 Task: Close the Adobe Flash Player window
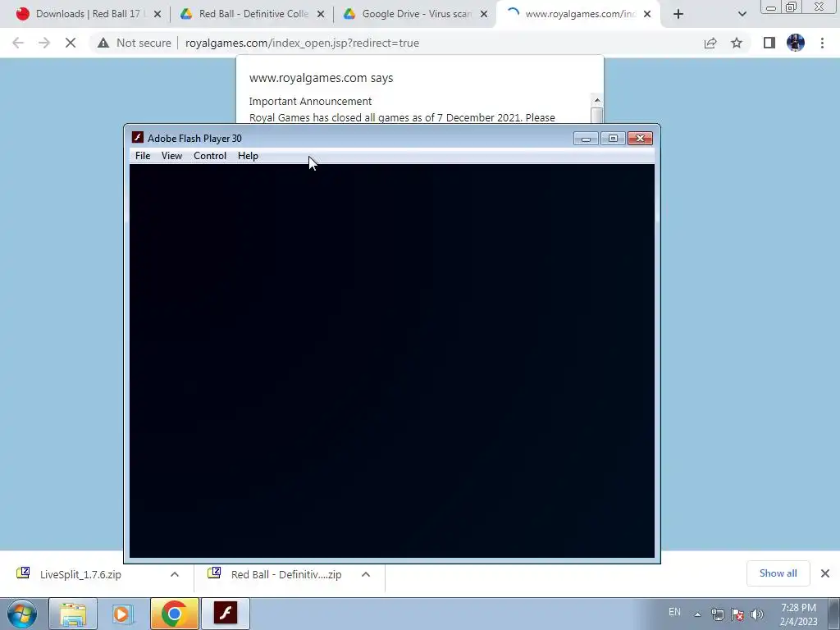[640, 139]
